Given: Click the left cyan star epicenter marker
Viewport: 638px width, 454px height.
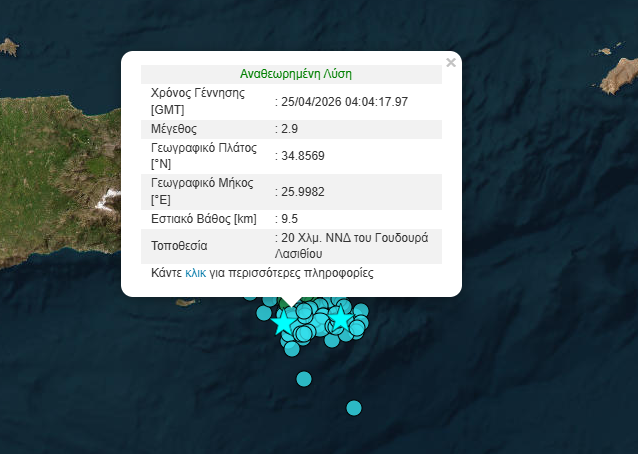Looking at the screenshot, I should point(283,322).
